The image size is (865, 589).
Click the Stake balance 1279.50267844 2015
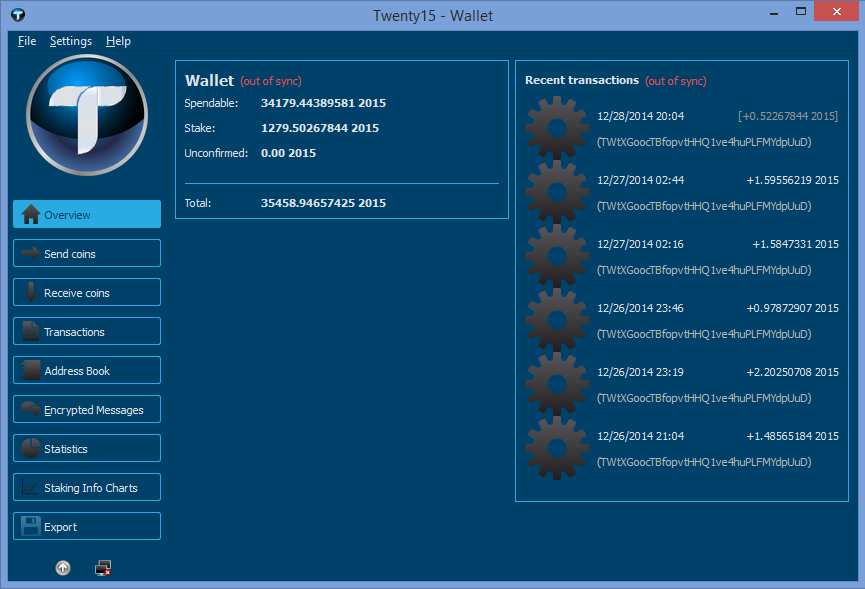click(x=320, y=128)
